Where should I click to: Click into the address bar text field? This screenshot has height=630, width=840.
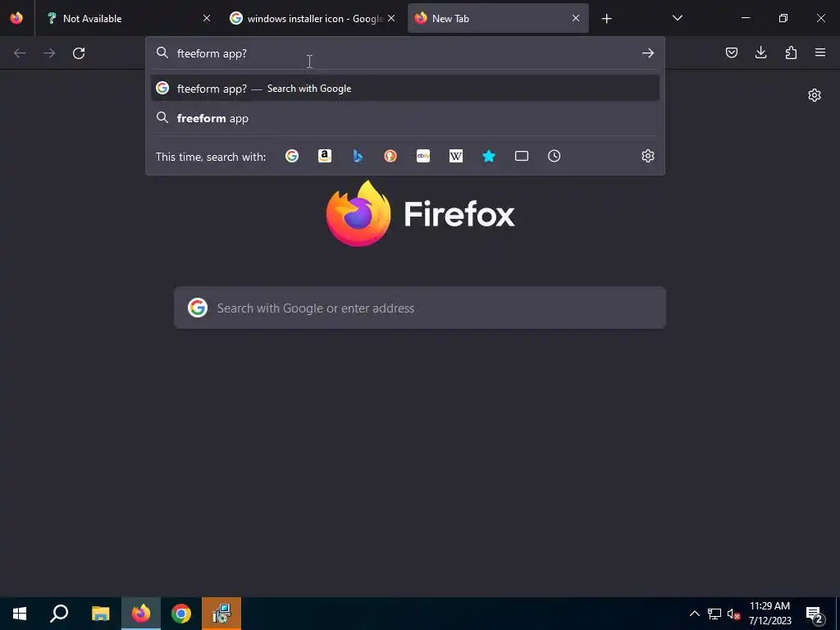(404, 53)
